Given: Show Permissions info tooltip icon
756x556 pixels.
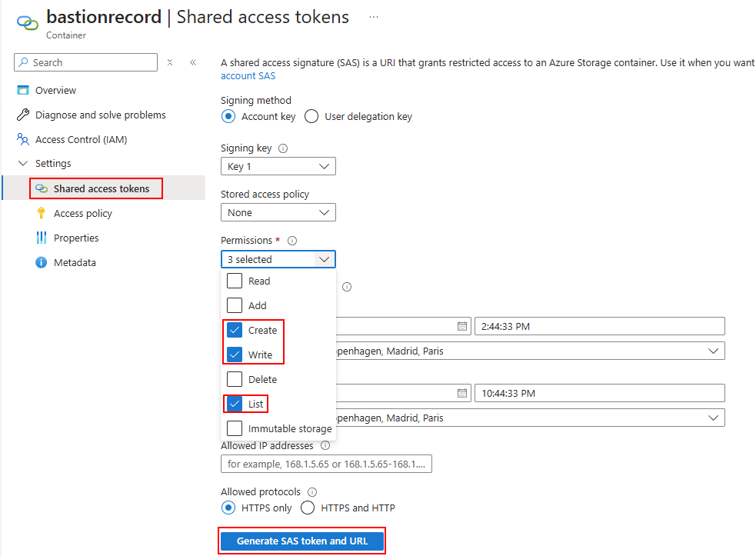Looking at the screenshot, I should pyautogui.click(x=292, y=241).
